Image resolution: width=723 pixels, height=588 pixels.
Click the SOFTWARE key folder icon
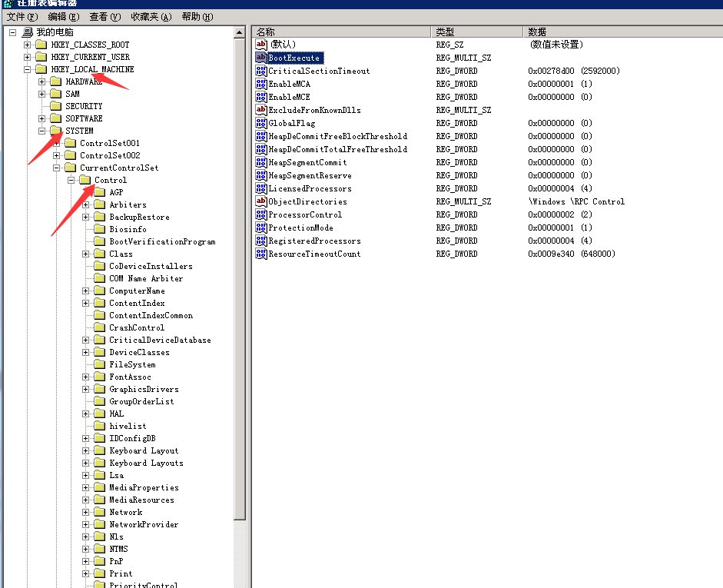click(55, 118)
